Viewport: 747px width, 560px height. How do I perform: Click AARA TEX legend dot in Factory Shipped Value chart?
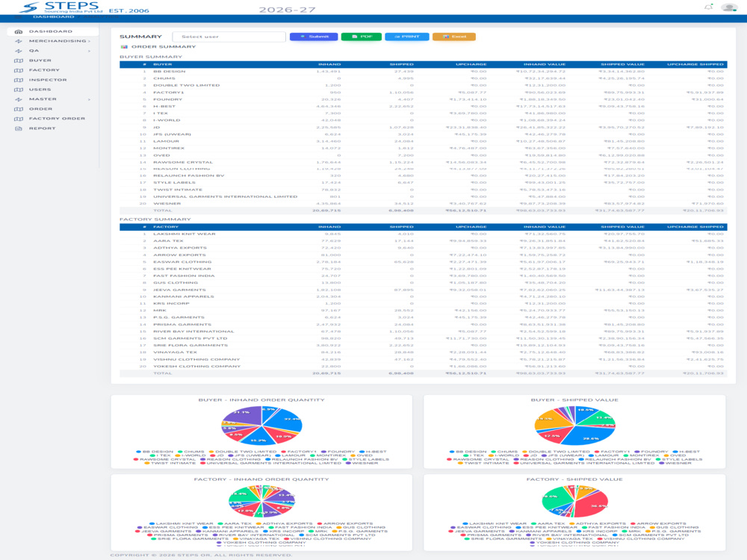tap(534, 524)
